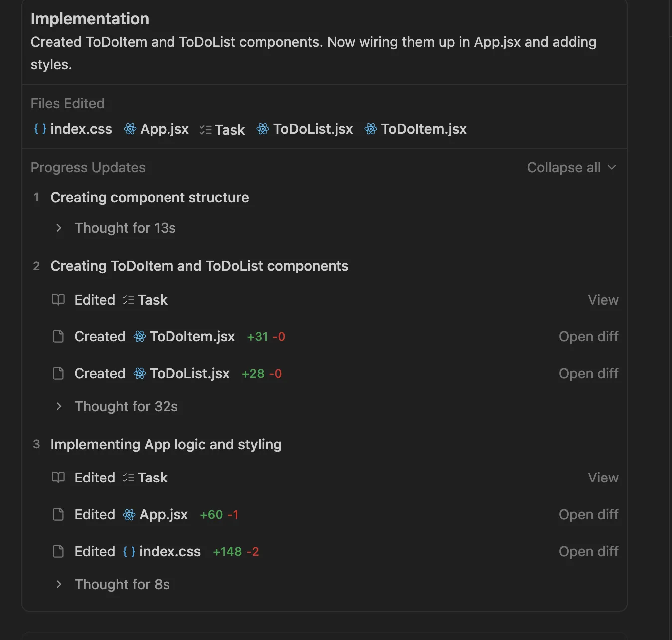Click Collapse all progress updates
The width and height of the screenshot is (672, 640).
pos(571,167)
